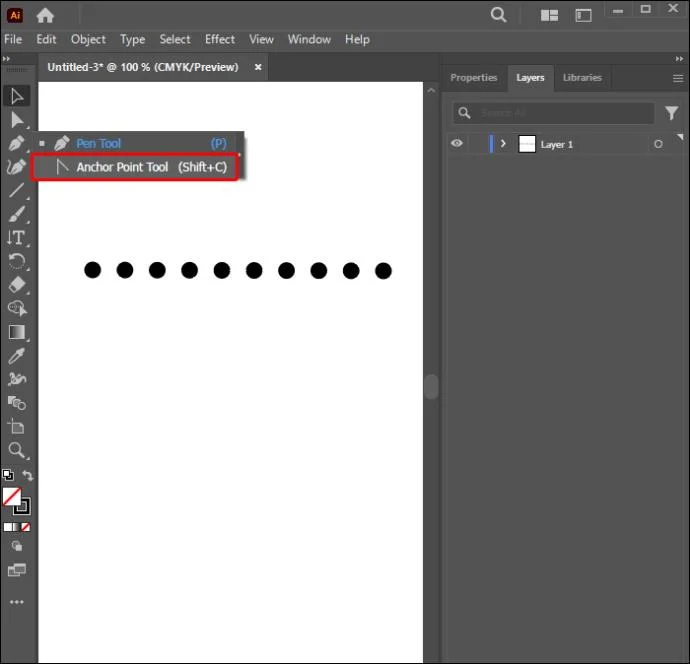
Task: Select the Vertical Type tool
Action: pos(17,238)
